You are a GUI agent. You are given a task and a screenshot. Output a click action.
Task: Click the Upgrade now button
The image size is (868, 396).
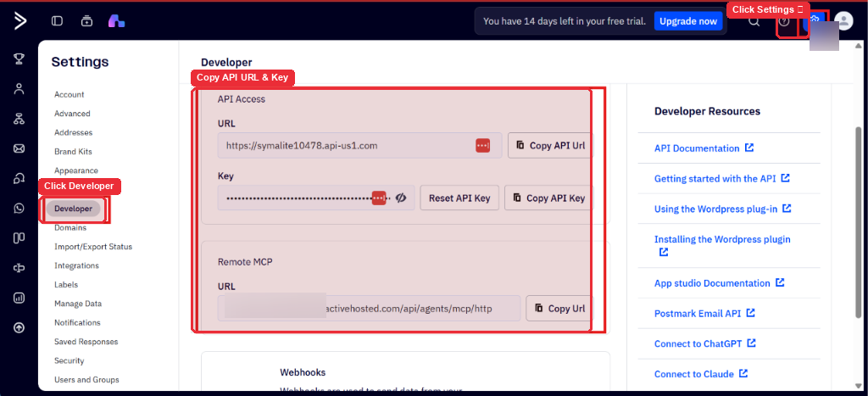coord(688,21)
